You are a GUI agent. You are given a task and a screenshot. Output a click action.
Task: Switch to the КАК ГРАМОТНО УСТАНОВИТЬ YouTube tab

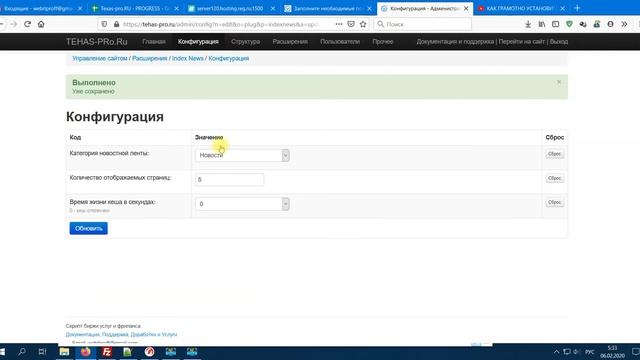(520, 8)
